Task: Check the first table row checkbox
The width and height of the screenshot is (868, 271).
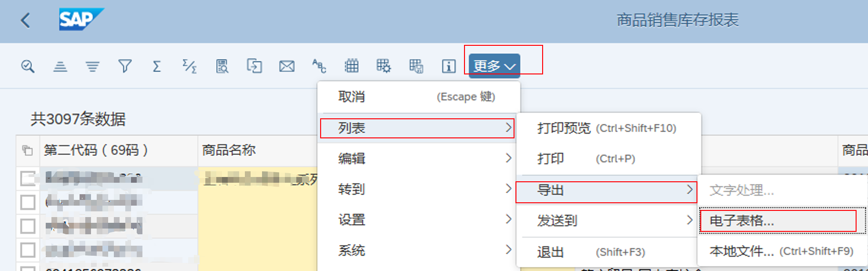Action: pyautogui.click(x=28, y=178)
